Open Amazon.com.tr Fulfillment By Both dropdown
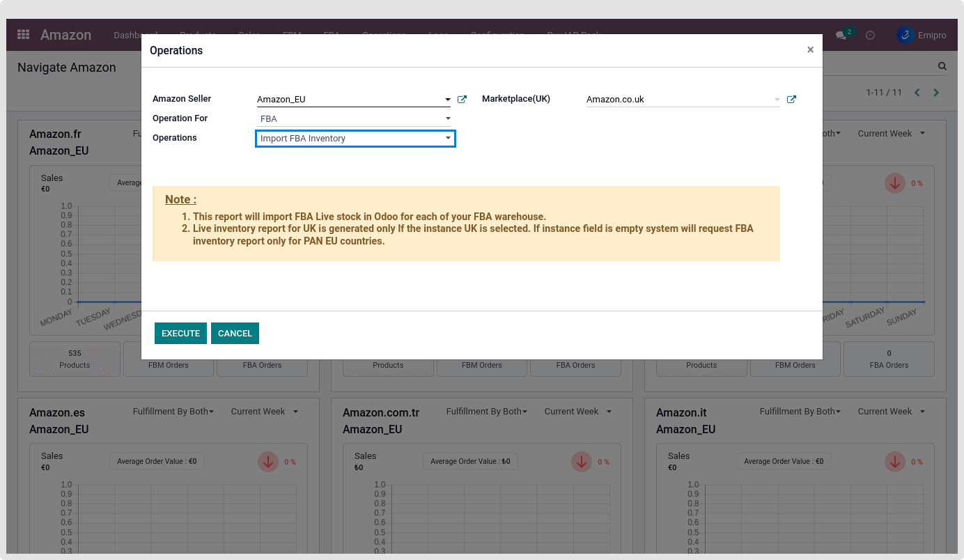 486,412
